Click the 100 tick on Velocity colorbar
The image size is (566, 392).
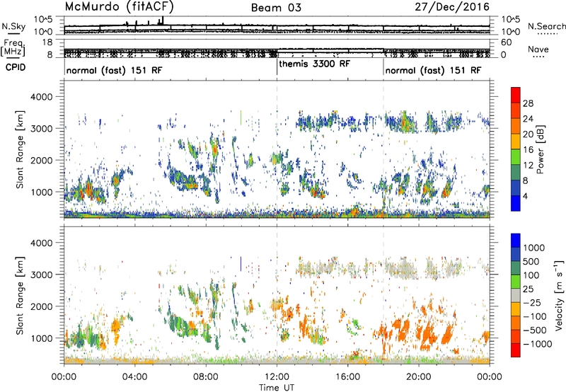(x=531, y=275)
